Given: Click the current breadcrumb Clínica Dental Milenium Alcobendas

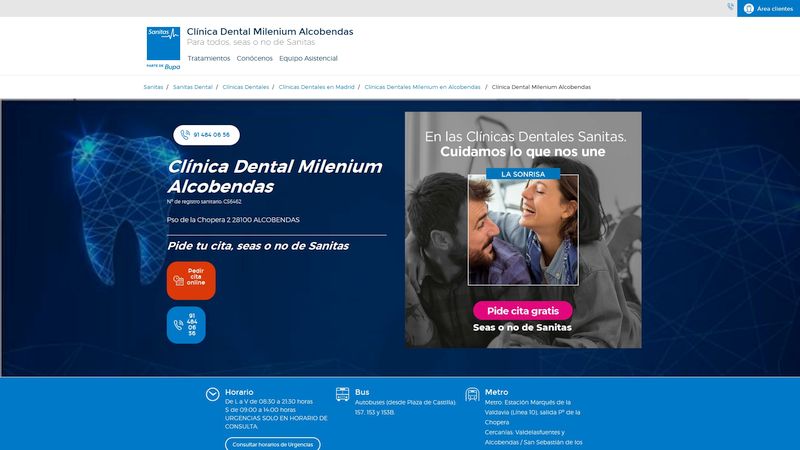Looking at the screenshot, I should (x=541, y=87).
